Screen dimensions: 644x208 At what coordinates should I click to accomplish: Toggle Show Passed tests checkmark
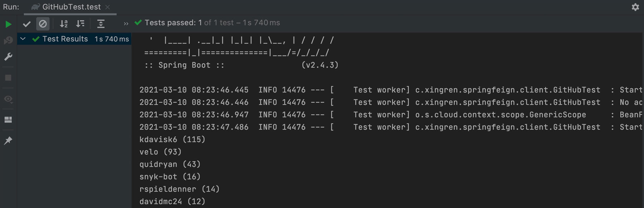(27, 24)
